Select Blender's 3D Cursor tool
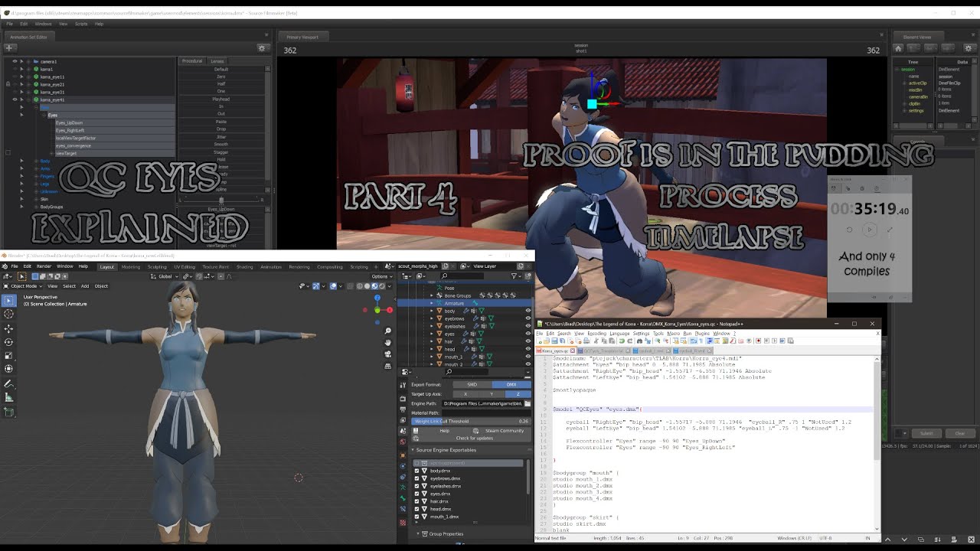 (x=8, y=314)
